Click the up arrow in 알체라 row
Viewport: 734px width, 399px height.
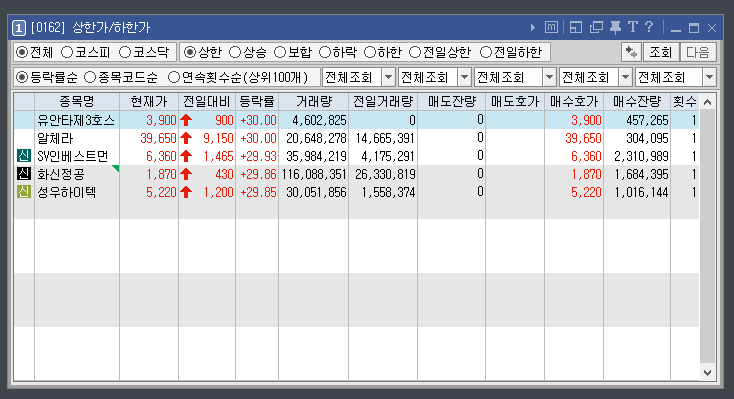186,138
